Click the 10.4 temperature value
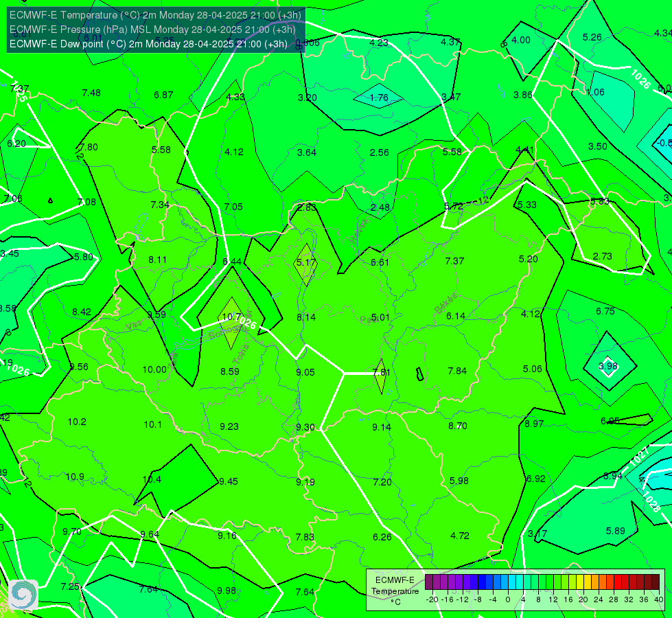 152,479
